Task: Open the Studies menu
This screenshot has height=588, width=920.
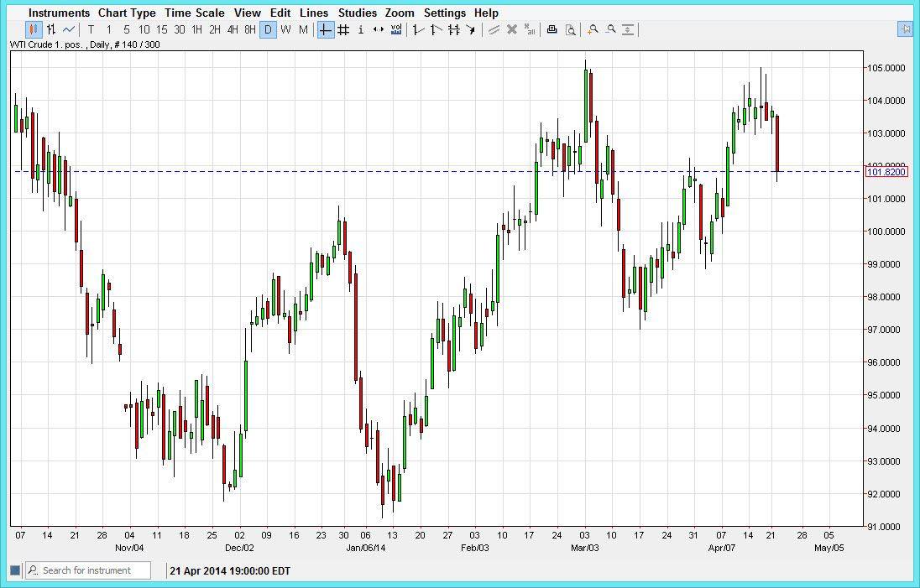Action: [x=357, y=13]
